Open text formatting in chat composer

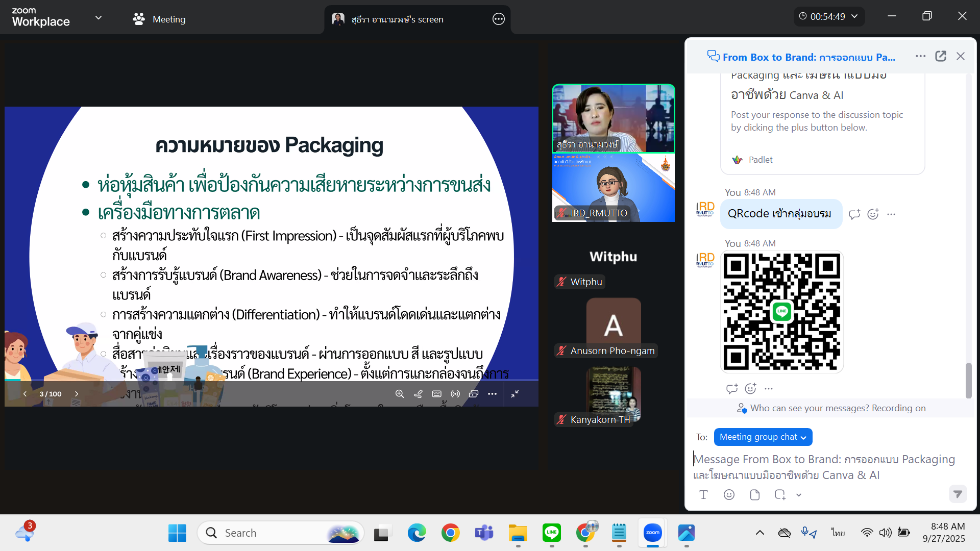click(x=703, y=494)
